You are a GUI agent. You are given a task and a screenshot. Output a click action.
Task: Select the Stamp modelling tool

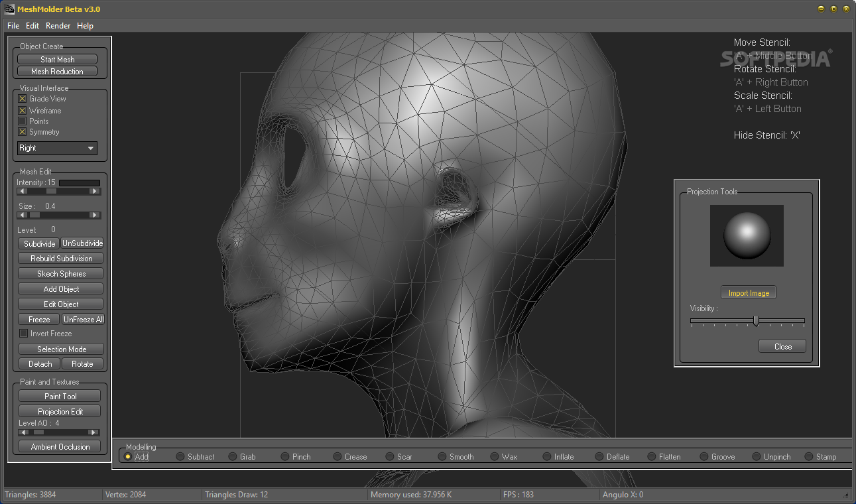coord(809,456)
